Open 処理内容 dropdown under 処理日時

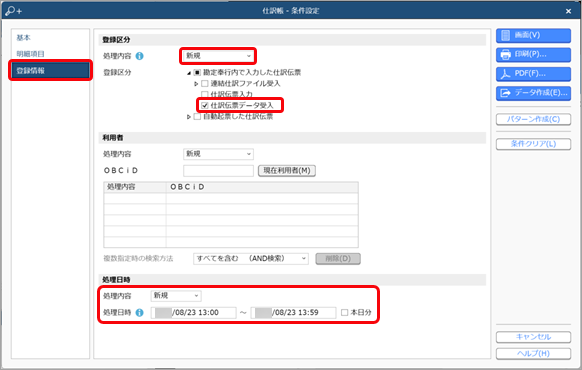(x=176, y=296)
